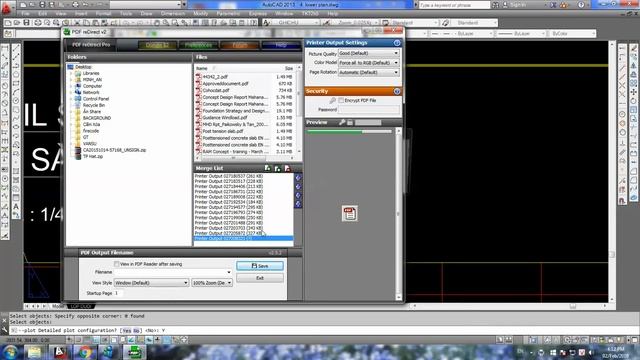Open the Picture Quality dropdown

coord(369,53)
